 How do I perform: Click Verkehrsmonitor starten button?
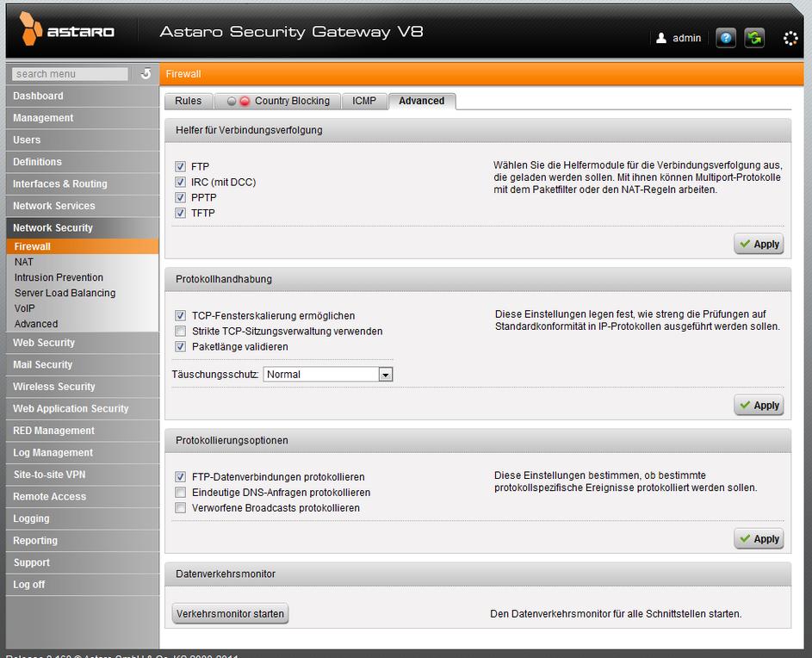point(230,614)
